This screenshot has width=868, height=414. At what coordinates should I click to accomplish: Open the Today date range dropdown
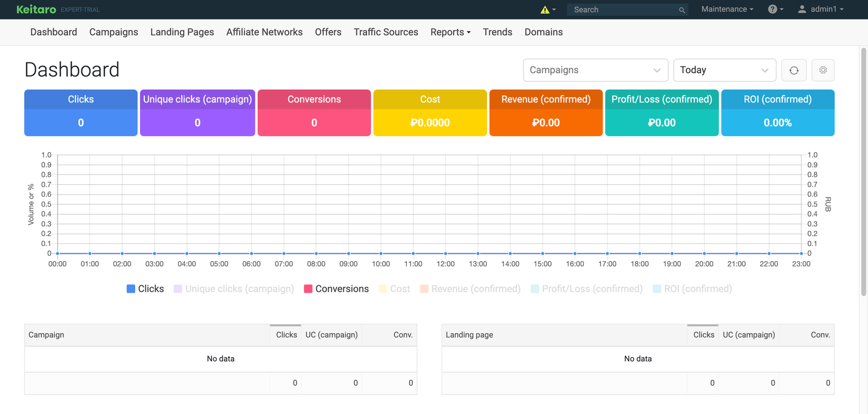[724, 70]
